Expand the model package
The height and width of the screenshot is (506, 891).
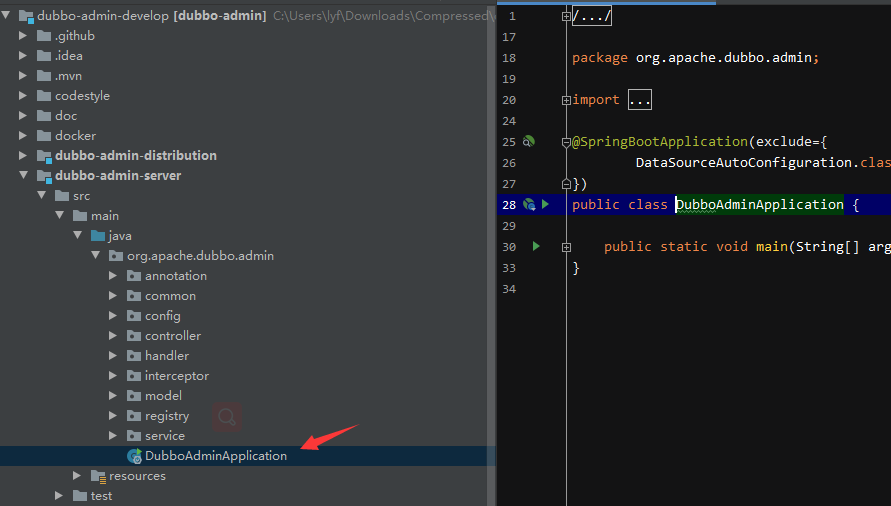pyautogui.click(x=113, y=396)
